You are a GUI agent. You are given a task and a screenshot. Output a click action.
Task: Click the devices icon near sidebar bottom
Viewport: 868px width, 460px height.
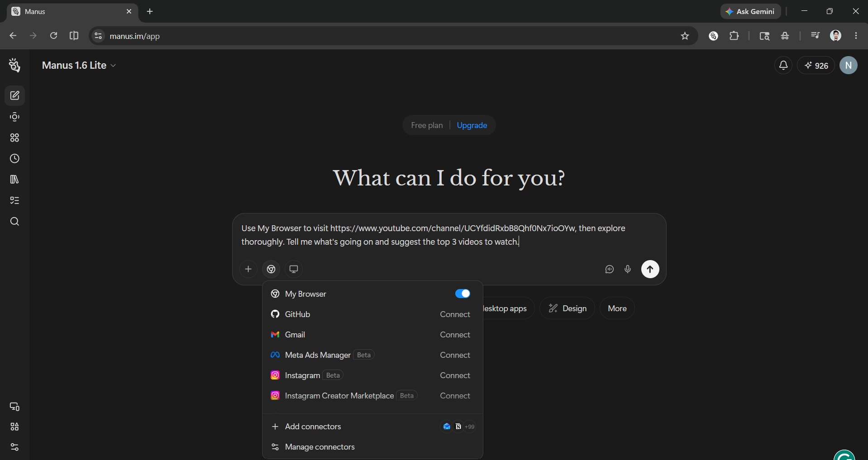tap(14, 406)
